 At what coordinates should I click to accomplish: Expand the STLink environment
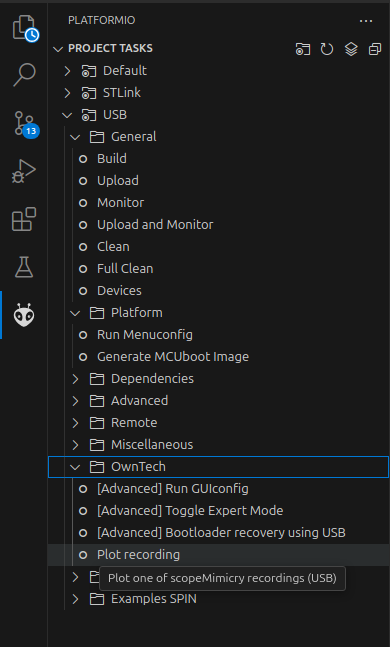(x=67, y=92)
